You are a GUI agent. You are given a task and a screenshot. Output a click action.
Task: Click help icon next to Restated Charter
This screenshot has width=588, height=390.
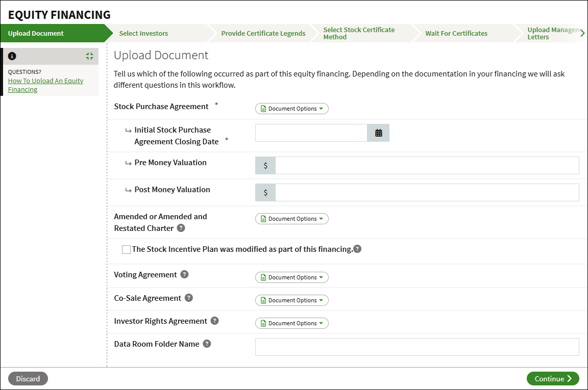(x=181, y=228)
